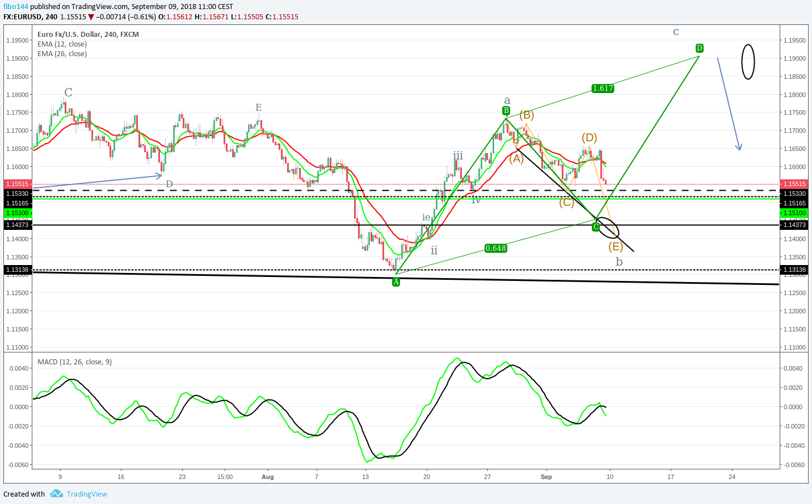Click the −0.00714 (−0.61%) change value

pyautogui.click(x=126, y=17)
